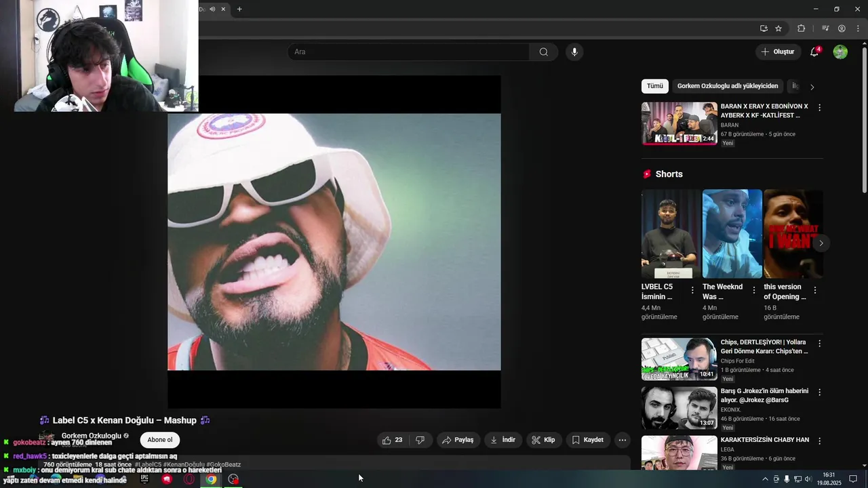Viewport: 868px width, 488px height.
Task: Like the video with thumbs-up button
Action: 393,440
